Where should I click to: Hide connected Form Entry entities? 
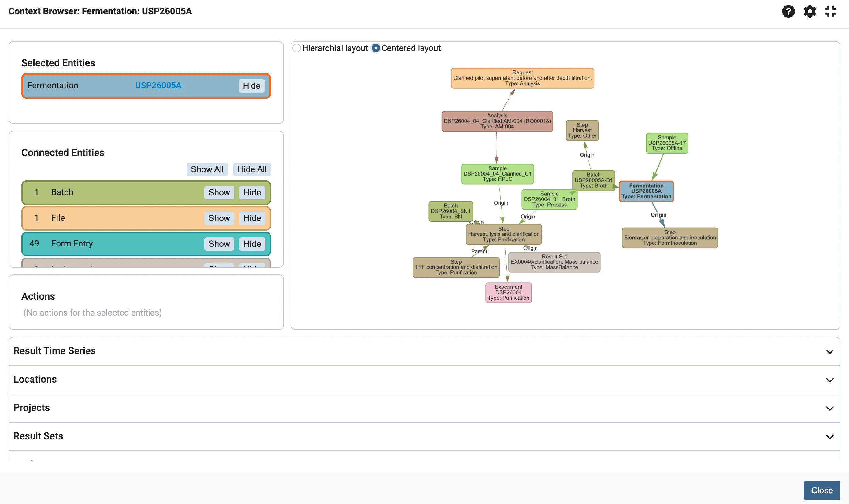point(252,244)
